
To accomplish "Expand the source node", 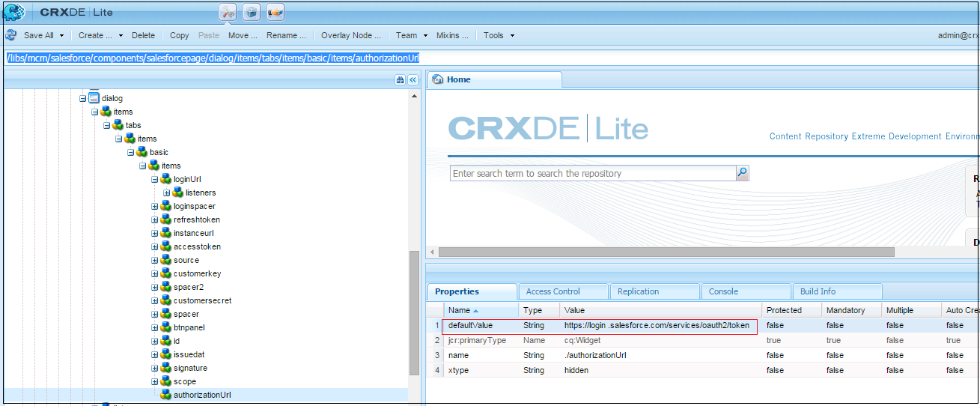I will pos(154,260).
